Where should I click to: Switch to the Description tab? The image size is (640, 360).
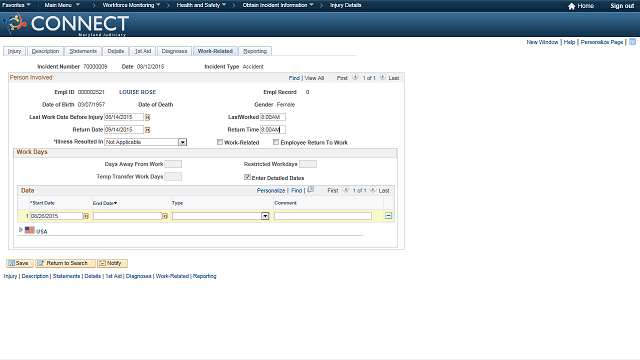tap(45, 51)
